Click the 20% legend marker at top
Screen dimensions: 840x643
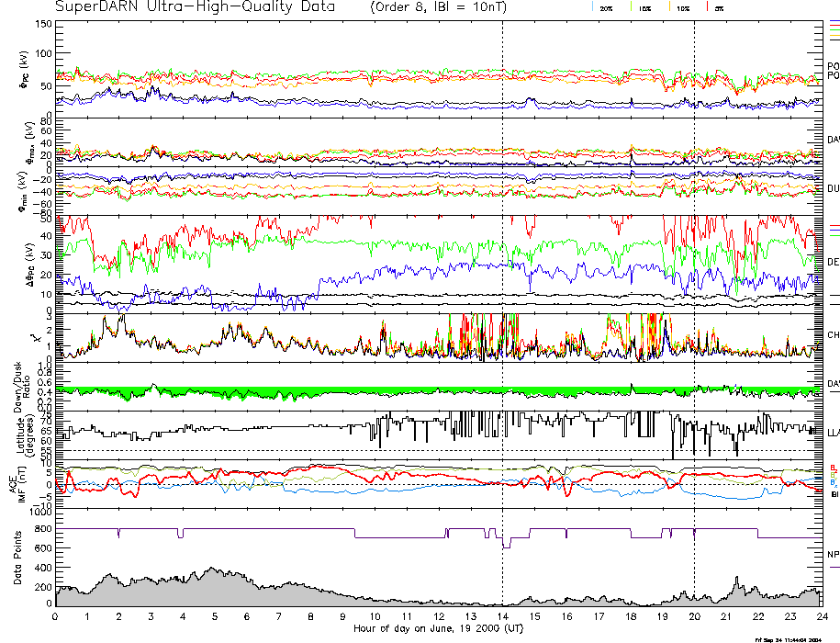click(606, 7)
